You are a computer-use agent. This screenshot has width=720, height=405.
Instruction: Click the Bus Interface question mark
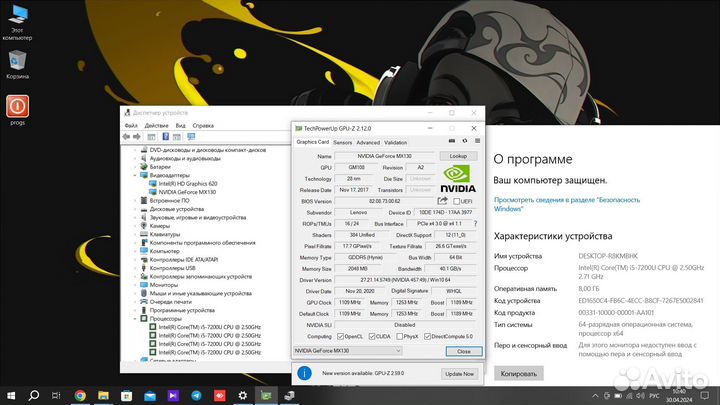tap(475, 224)
